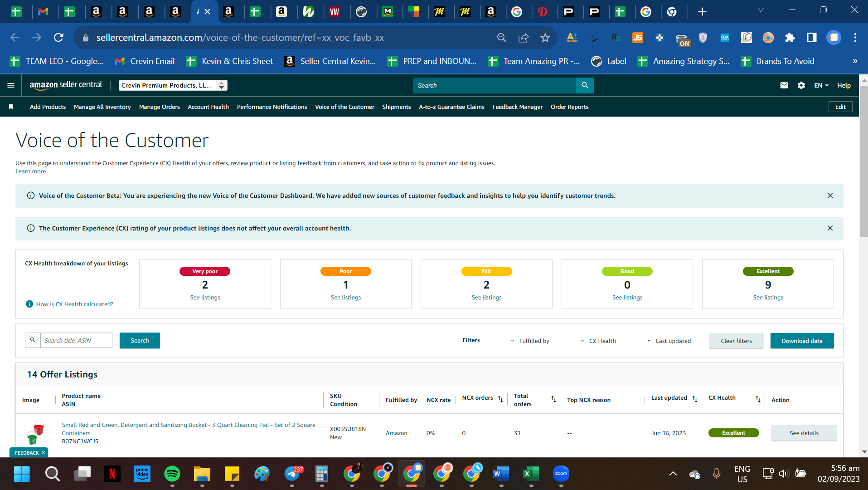868x490 pixels.
Task: Close the FEEDBACK tab widget
Action: pyautogui.click(x=43, y=453)
